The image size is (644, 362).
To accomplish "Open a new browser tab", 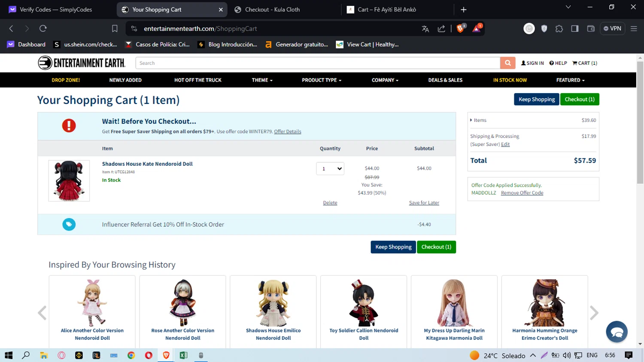I will (x=464, y=9).
